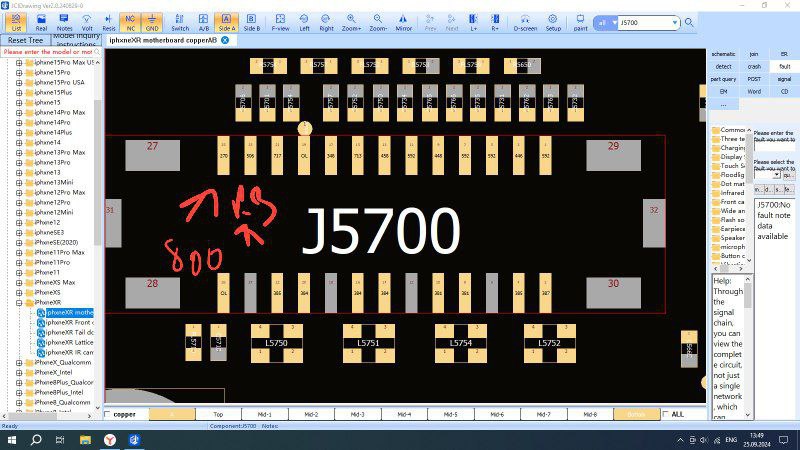The width and height of the screenshot is (800, 450).
Task: Rotate board Left
Action: [304, 22]
